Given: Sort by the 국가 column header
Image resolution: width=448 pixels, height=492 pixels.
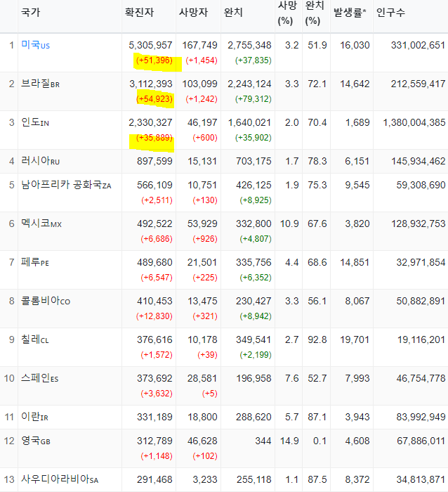Looking at the screenshot, I should point(30,12).
